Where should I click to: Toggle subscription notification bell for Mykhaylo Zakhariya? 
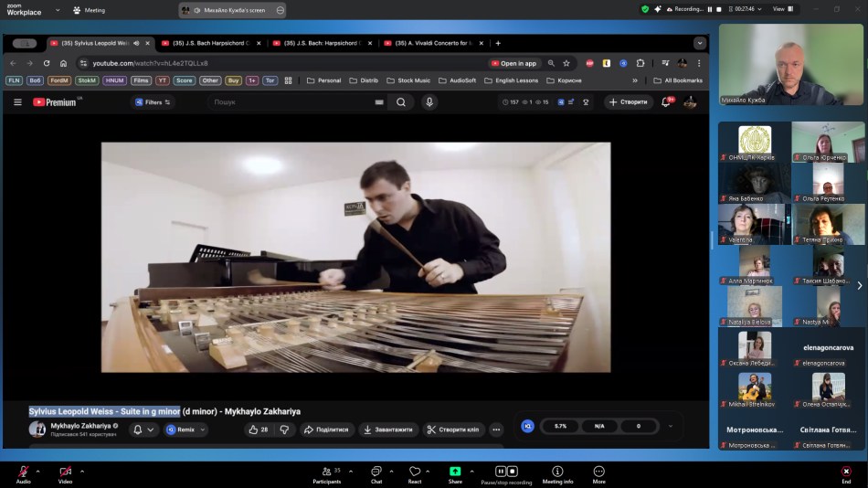point(138,430)
